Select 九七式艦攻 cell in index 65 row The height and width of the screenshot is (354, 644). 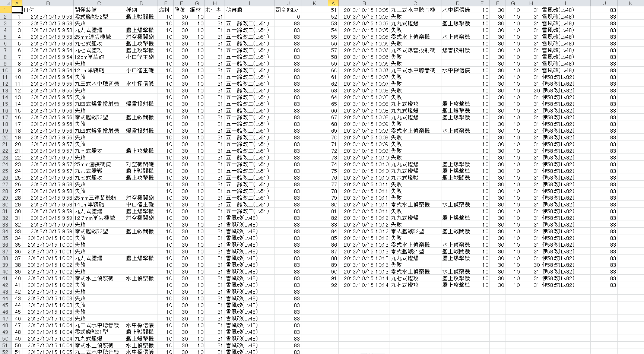pos(415,104)
